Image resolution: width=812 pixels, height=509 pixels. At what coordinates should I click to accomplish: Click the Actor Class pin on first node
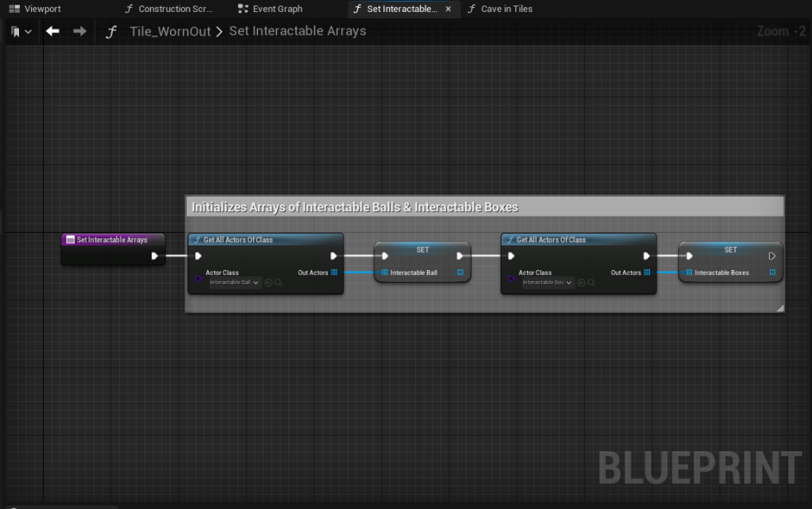pyautogui.click(x=198, y=279)
